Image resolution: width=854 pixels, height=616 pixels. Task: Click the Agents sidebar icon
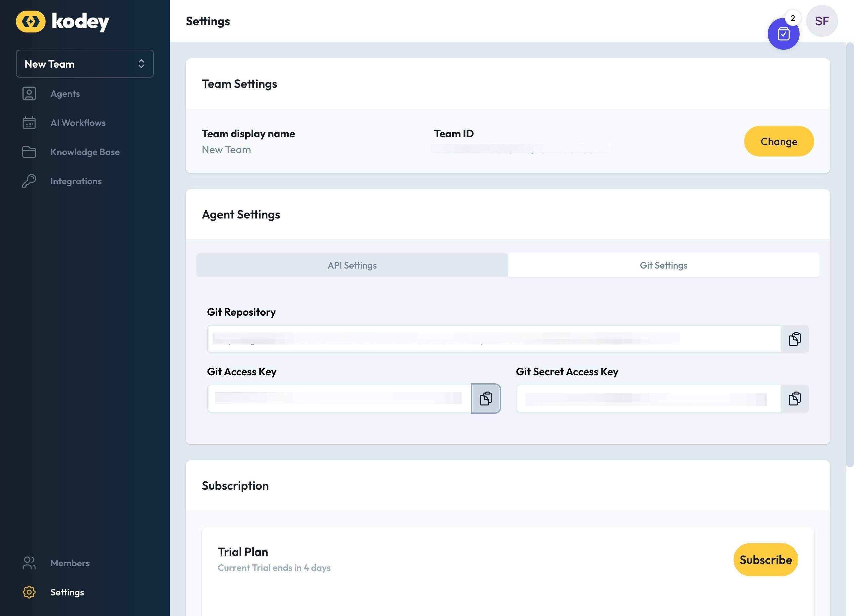29,94
